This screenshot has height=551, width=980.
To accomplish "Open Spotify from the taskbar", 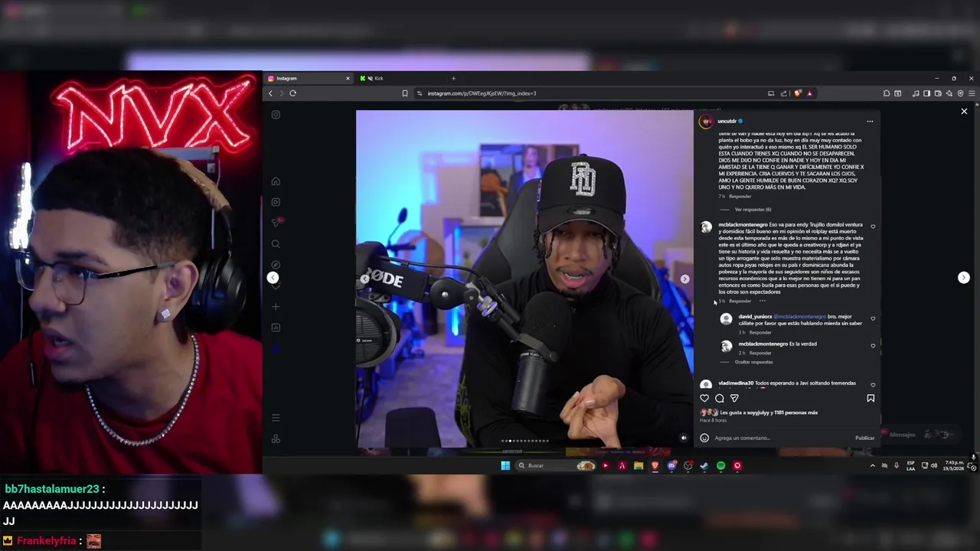I will pyautogui.click(x=720, y=465).
